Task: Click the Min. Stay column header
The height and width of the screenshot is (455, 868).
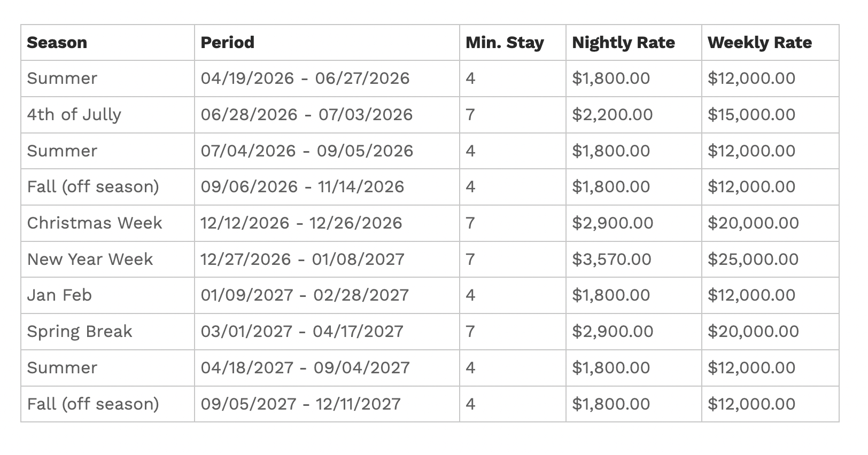Action: [513, 43]
